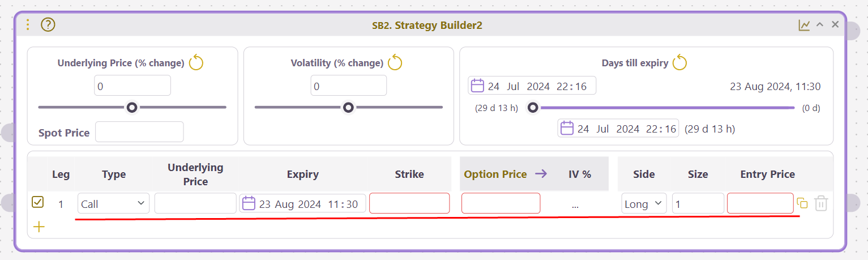Open the Long side dropdown
This screenshot has height=260, width=868.
click(x=644, y=203)
